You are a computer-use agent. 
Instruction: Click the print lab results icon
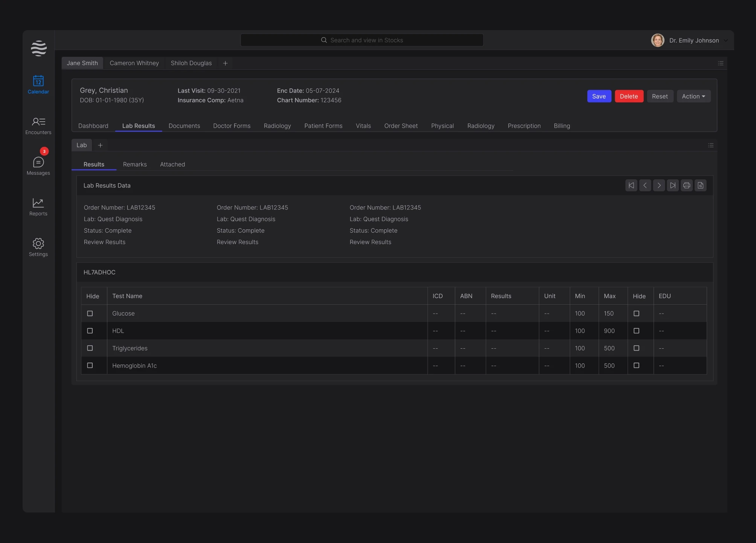pos(686,185)
